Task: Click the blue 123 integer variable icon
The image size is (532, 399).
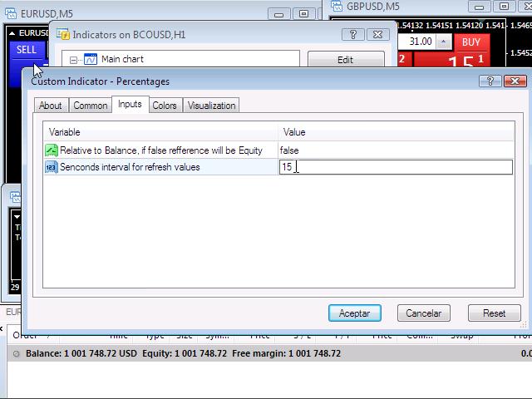Action: [x=52, y=167]
